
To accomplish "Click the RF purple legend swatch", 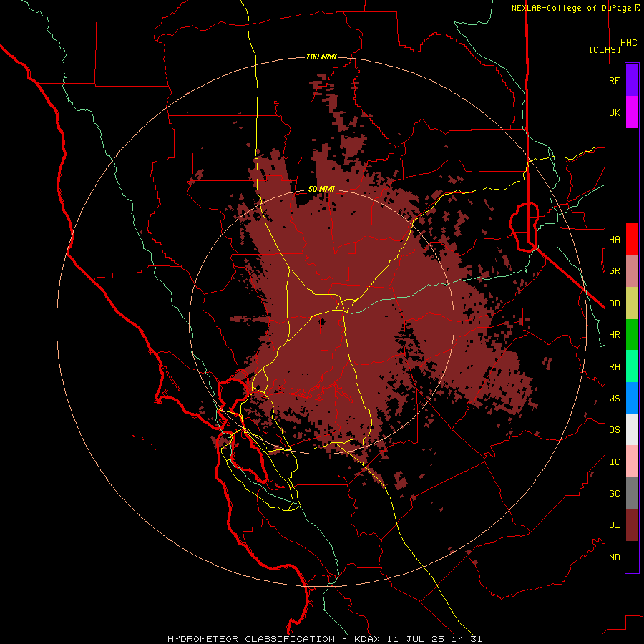I will 632,80.
